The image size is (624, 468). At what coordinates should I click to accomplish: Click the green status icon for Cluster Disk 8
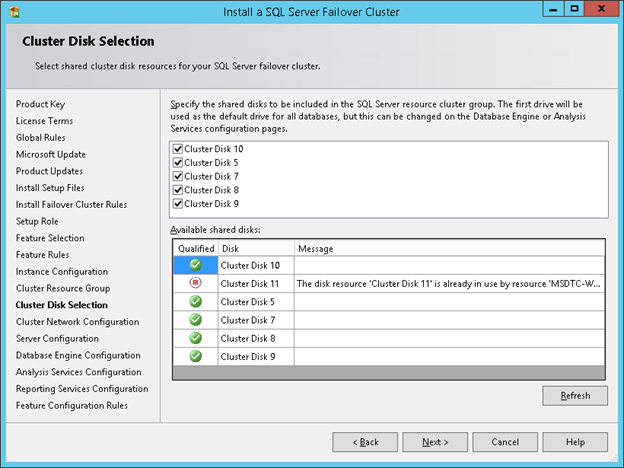(x=195, y=337)
